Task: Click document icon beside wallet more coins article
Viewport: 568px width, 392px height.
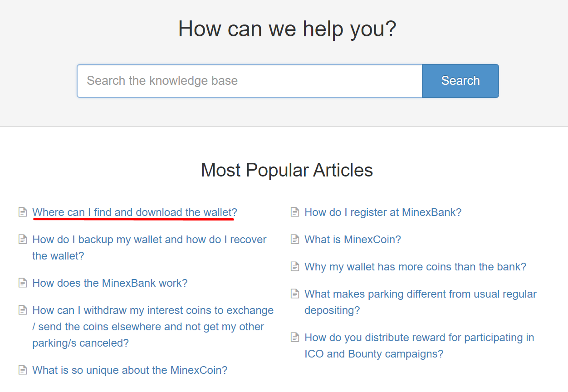Action: click(295, 266)
